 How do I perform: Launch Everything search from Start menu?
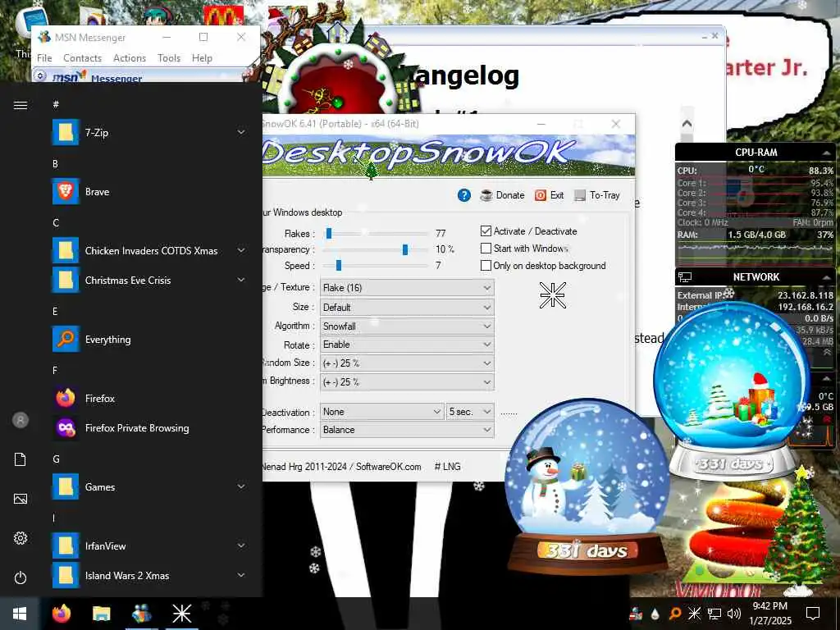pyautogui.click(x=149, y=340)
